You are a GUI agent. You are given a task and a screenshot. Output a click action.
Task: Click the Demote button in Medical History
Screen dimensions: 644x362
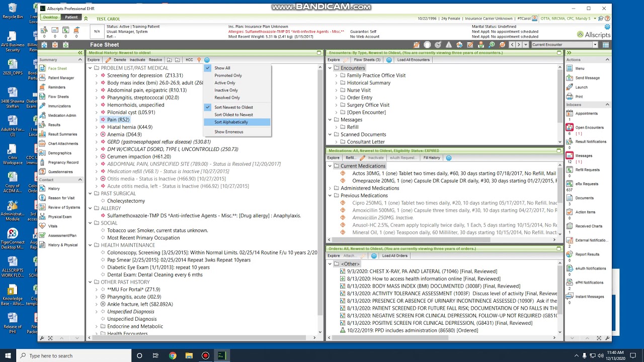(x=120, y=60)
